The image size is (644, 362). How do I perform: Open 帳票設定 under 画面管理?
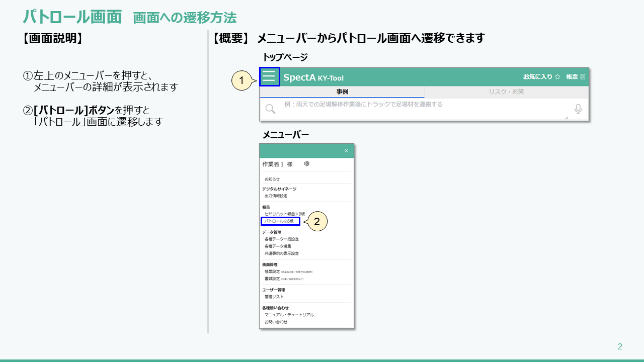pyautogui.click(x=272, y=271)
